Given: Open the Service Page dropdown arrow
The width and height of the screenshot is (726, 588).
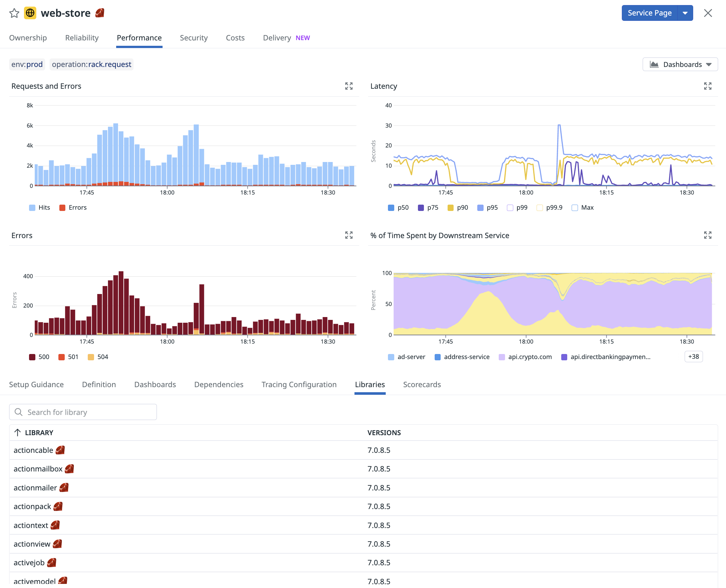Looking at the screenshot, I should coord(685,13).
